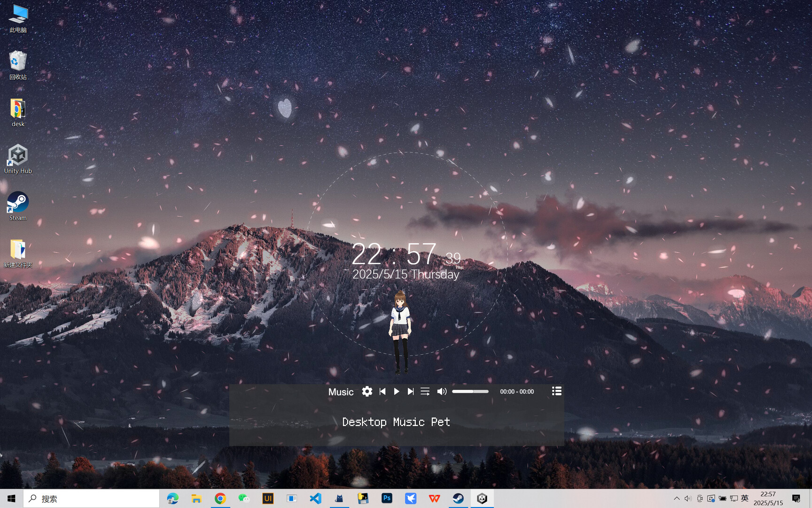Open VS Code from the taskbar
The height and width of the screenshot is (508, 812).
(x=315, y=498)
